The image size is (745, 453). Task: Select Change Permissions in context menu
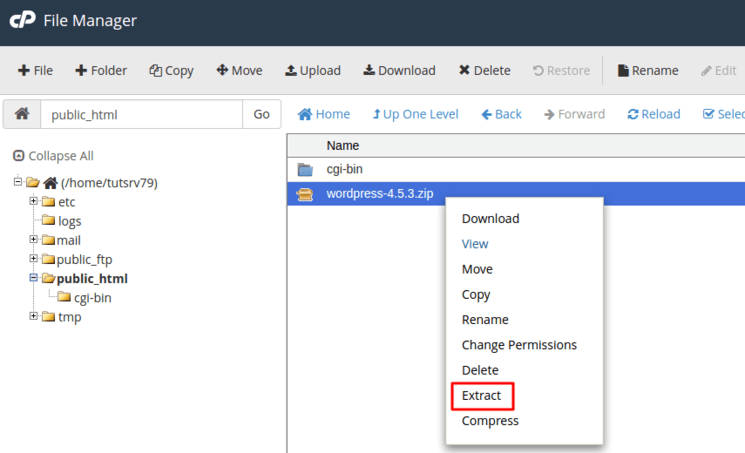coord(519,345)
